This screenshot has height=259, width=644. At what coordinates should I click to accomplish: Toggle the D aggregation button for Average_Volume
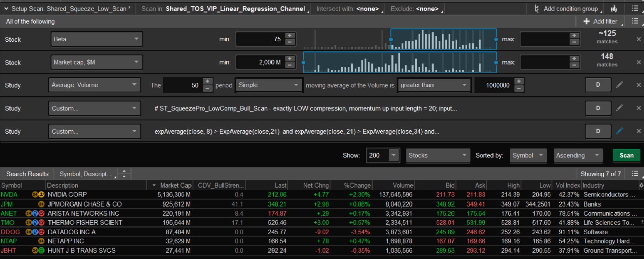(x=598, y=85)
